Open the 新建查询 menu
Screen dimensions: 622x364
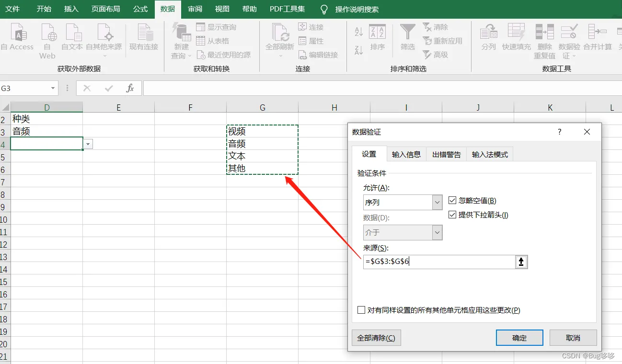tap(182, 41)
